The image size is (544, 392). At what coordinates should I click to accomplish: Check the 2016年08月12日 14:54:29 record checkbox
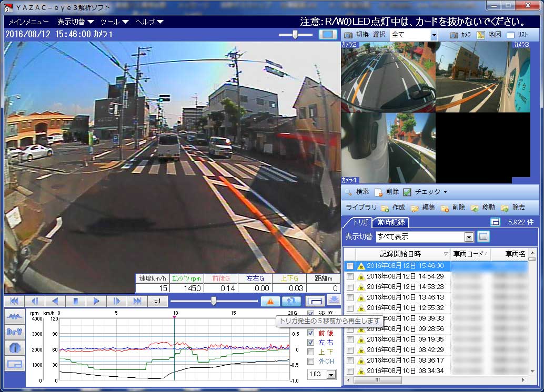(350, 276)
